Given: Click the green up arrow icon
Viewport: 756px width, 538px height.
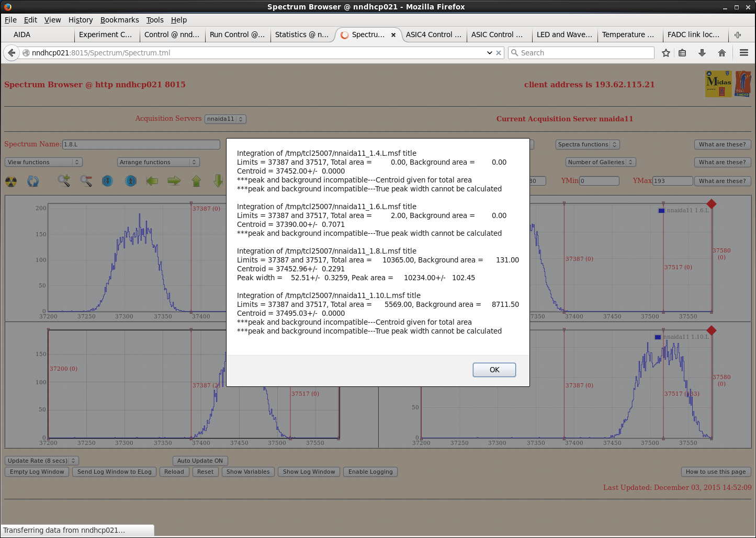Looking at the screenshot, I should tap(197, 181).
